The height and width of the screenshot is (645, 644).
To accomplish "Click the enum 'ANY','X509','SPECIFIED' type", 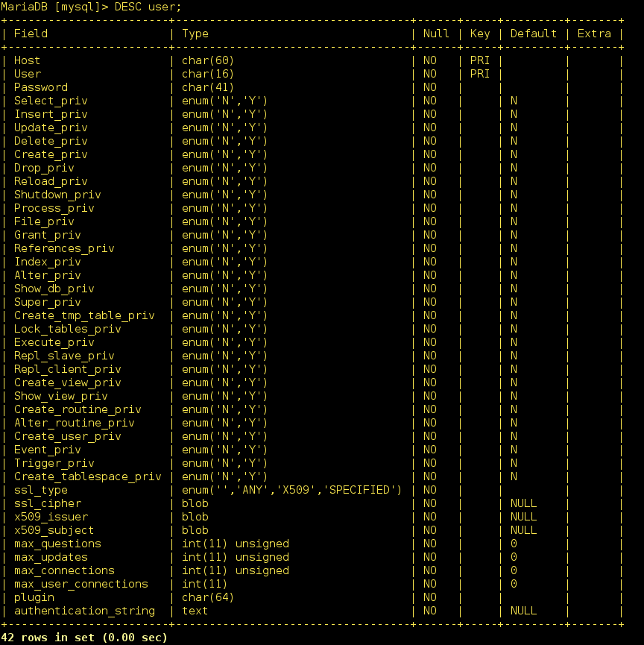I will (291, 490).
